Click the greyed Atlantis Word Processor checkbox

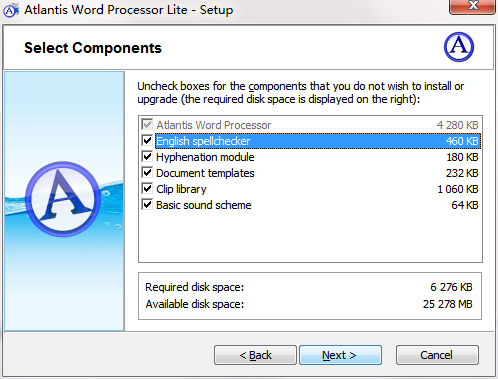point(147,125)
